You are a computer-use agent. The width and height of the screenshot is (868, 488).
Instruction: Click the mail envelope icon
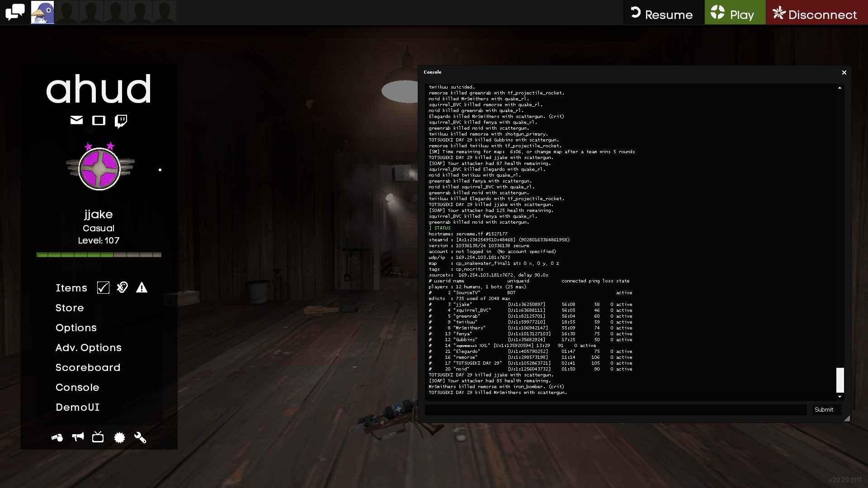[x=76, y=120]
